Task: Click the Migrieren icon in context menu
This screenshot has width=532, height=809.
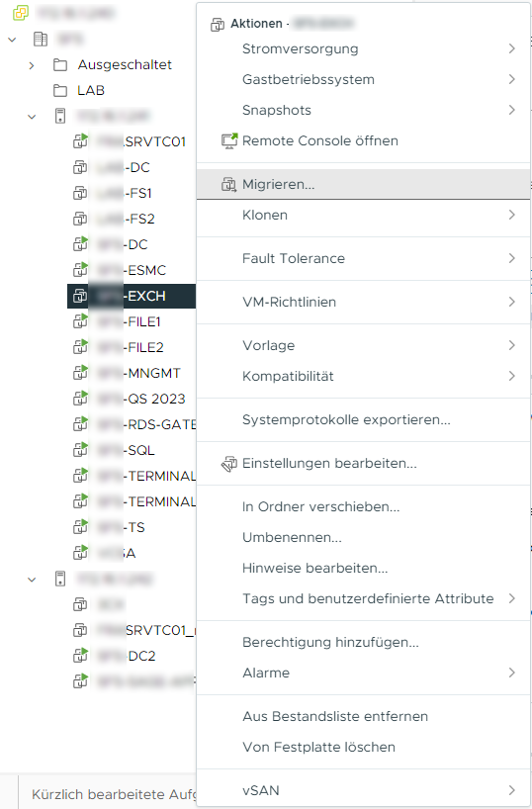Action: (228, 184)
